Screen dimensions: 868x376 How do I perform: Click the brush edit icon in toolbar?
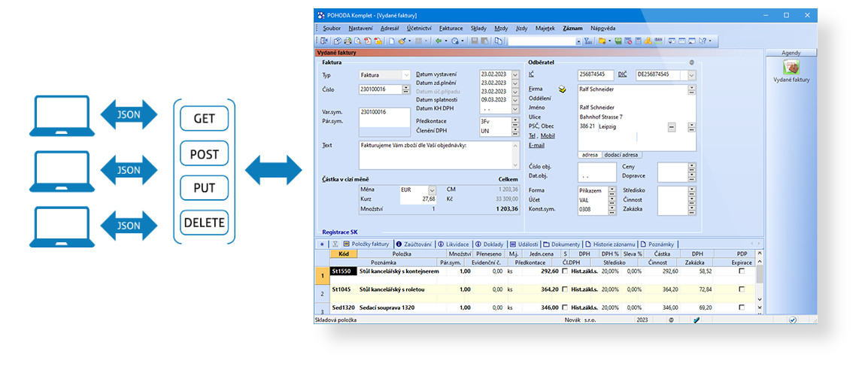tap(402, 41)
